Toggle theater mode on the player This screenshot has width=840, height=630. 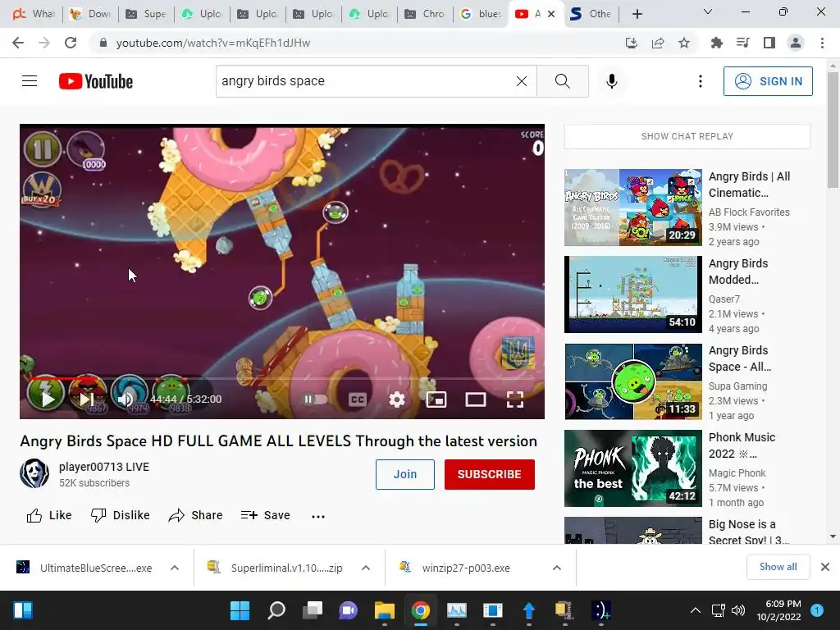coord(476,399)
